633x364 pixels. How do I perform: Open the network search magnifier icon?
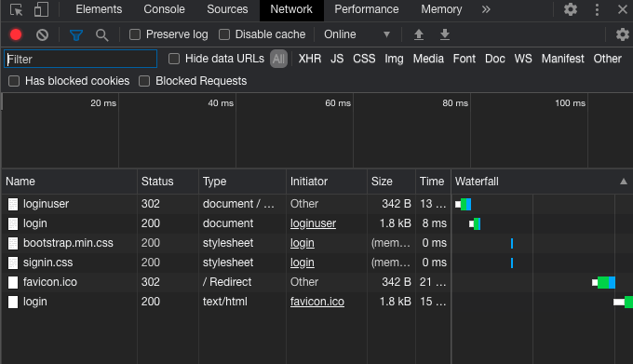tap(102, 35)
